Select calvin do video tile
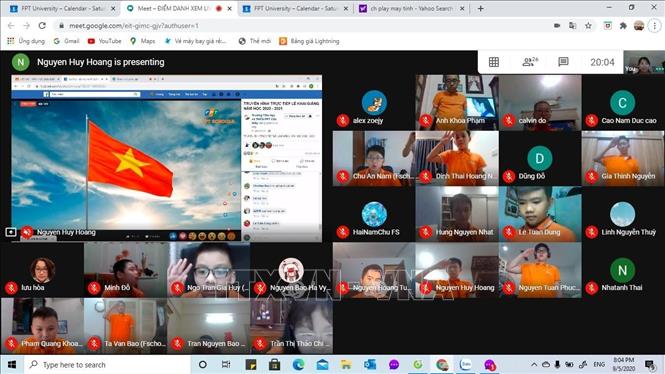Image resolution: width=665 pixels, height=374 pixels. pyautogui.click(x=540, y=103)
